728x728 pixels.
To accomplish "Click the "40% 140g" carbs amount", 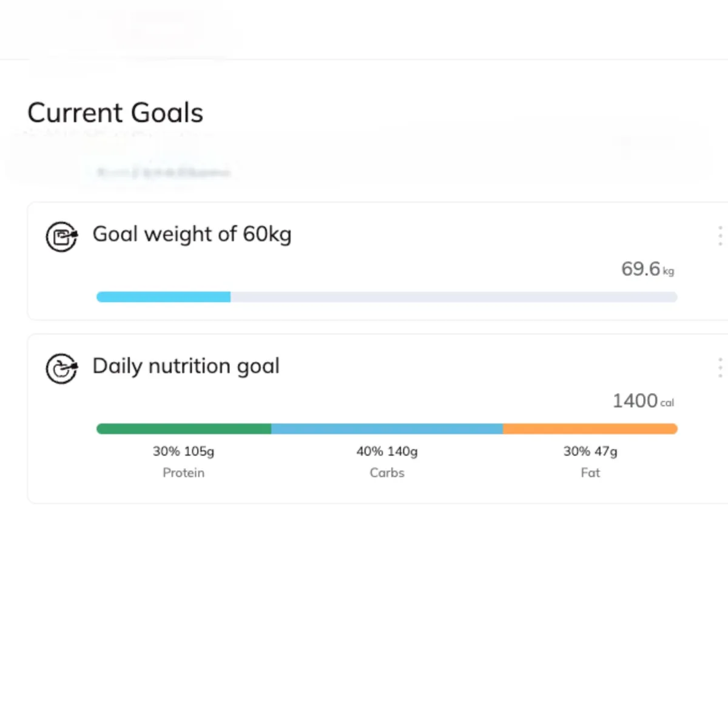I will (387, 451).
